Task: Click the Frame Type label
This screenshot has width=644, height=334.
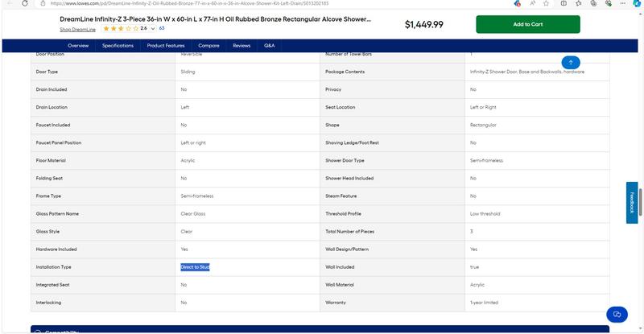Action: [x=48, y=196]
